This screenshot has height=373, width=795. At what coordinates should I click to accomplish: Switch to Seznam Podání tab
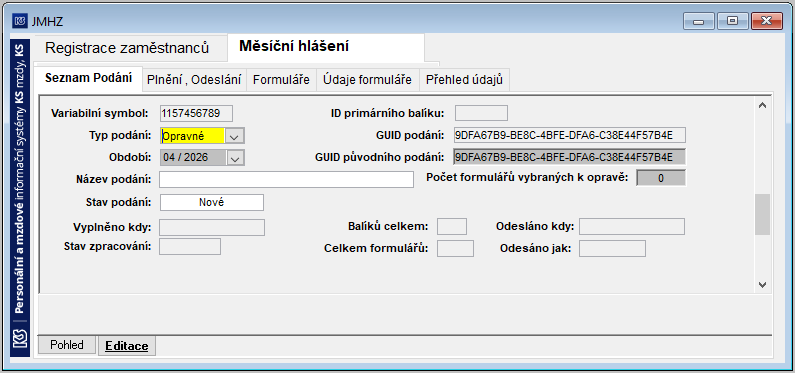(88, 79)
